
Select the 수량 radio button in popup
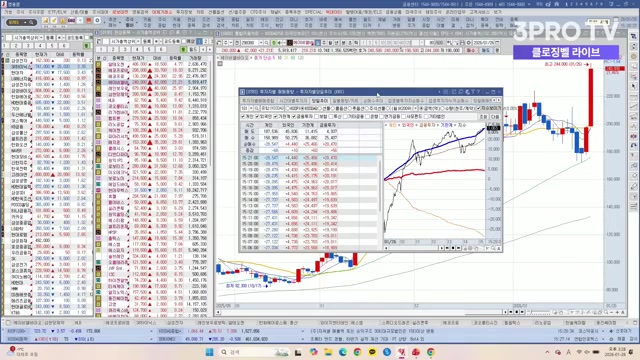pyautogui.click(x=443, y=109)
